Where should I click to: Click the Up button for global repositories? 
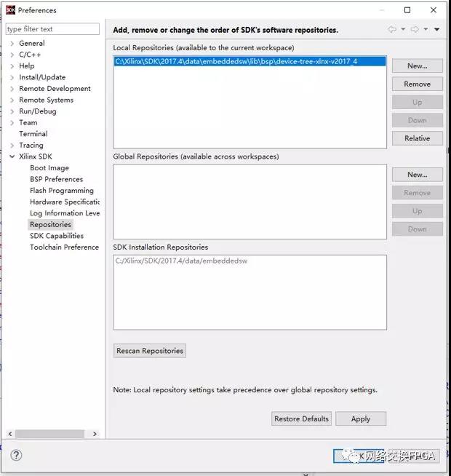pos(418,211)
